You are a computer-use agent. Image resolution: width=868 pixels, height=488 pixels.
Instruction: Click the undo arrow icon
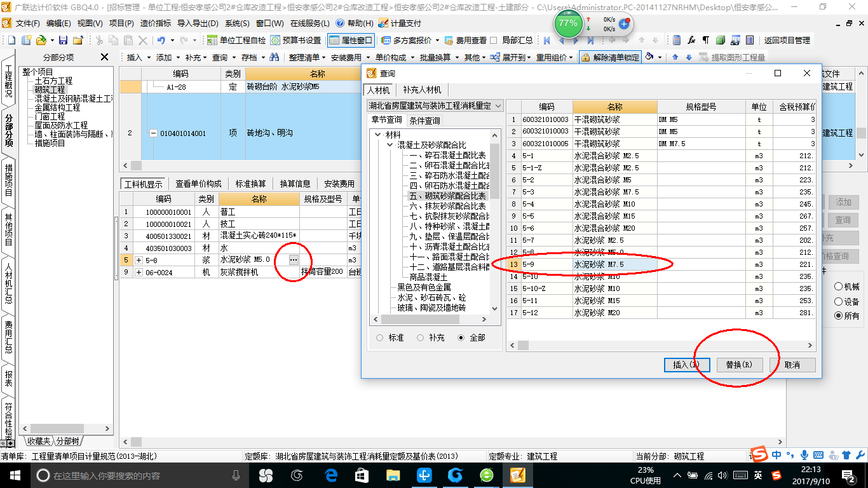(161, 40)
